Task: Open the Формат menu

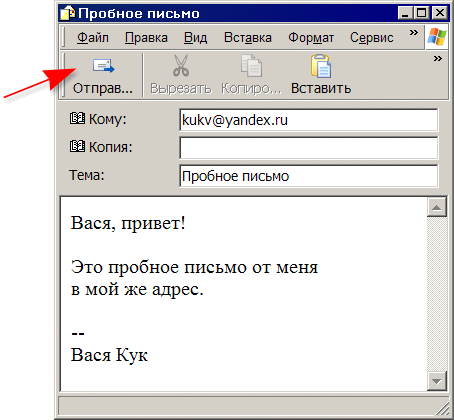Action: pos(311,37)
